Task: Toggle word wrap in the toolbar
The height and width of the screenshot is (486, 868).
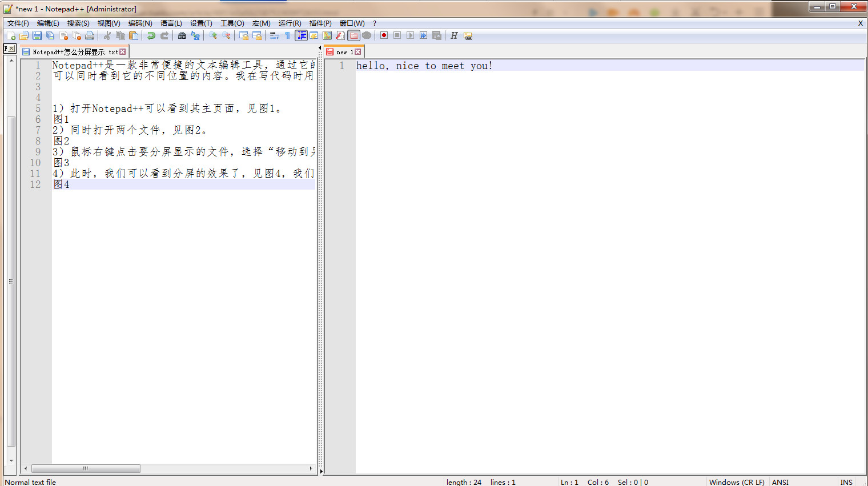Action: click(275, 35)
